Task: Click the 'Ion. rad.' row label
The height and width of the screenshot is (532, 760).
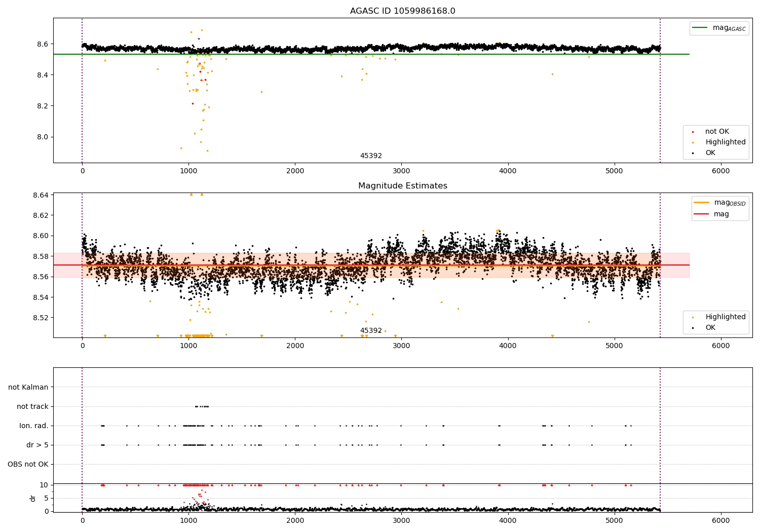Action: pos(34,426)
